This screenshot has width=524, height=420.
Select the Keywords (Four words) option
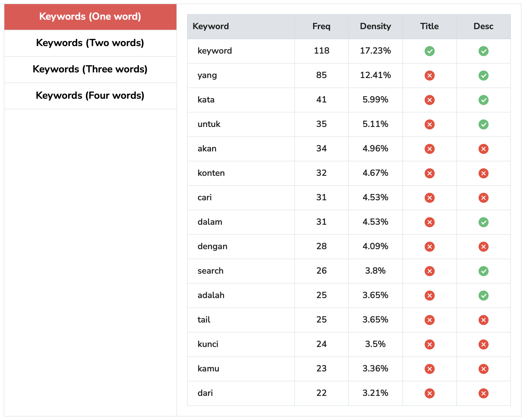90,96
